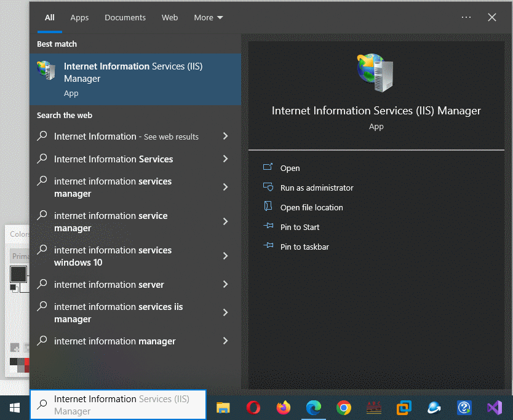Launch File Explorer from taskbar

pos(223,408)
